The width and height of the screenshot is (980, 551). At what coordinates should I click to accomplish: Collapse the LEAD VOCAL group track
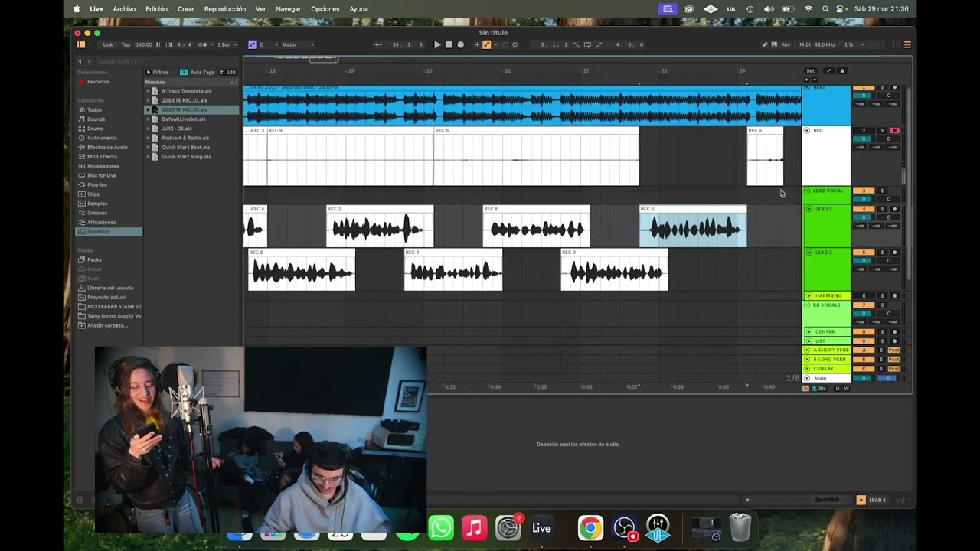coord(806,191)
